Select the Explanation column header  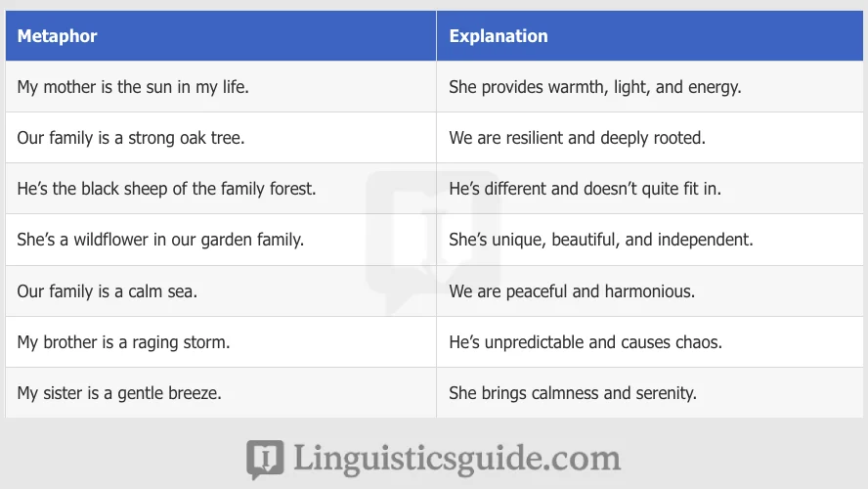[x=499, y=36]
